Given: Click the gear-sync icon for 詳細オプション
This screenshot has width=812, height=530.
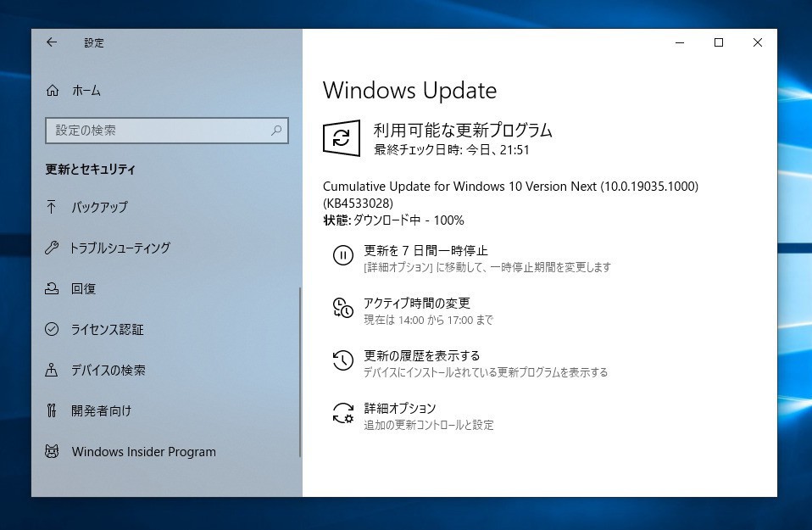Looking at the screenshot, I should [x=342, y=413].
